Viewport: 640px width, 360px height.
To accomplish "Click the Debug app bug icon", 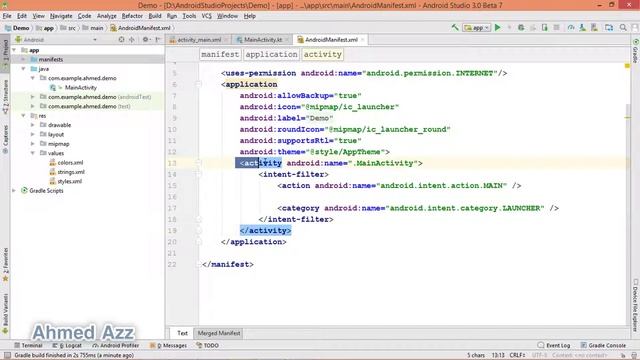I will (x=521, y=27).
